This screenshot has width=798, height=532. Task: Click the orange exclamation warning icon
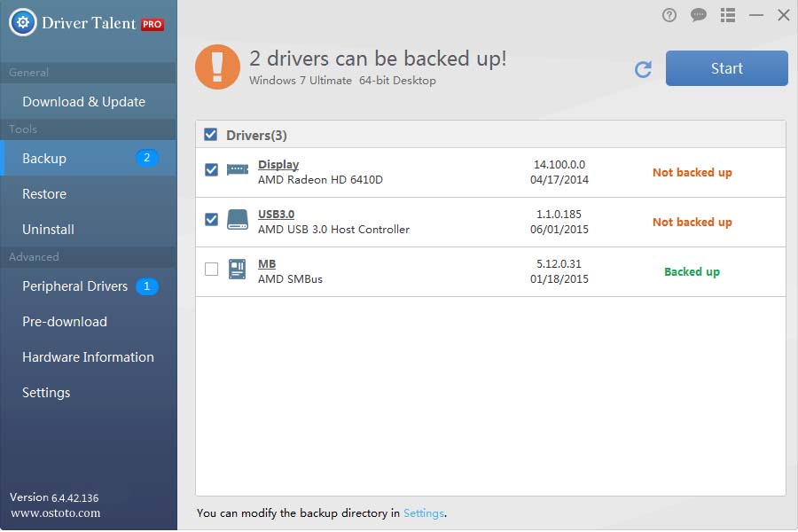[x=217, y=66]
